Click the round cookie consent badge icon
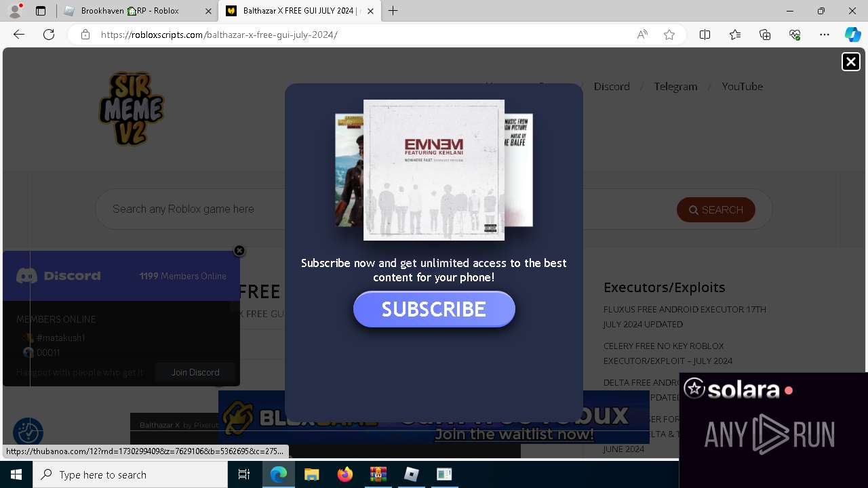 [x=28, y=432]
